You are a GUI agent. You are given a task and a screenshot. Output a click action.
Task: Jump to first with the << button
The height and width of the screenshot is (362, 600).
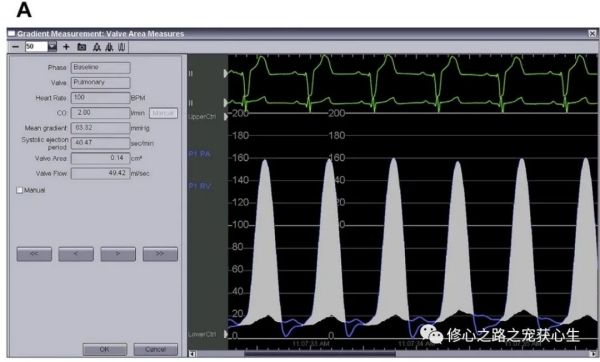(x=34, y=254)
